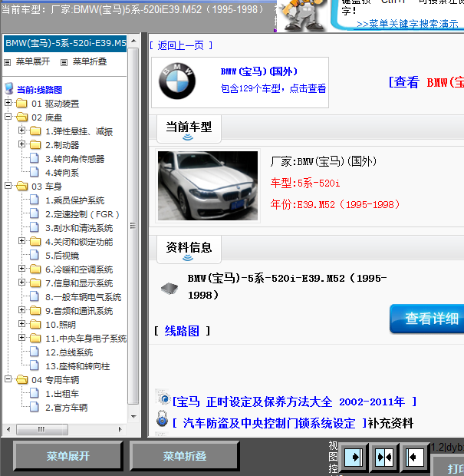Image resolution: width=464 pixels, height=476 pixels.
Task: Expand 6.冷暖和空调系统 node
Action: (21, 269)
